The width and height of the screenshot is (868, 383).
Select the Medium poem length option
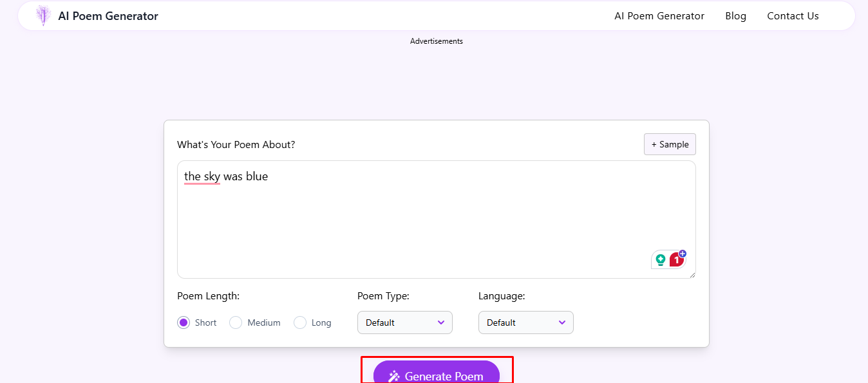click(236, 322)
